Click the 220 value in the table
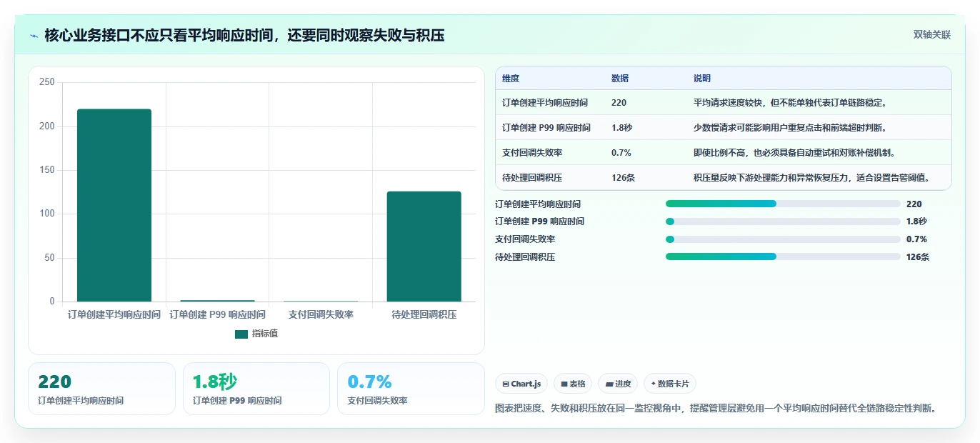 [619, 103]
